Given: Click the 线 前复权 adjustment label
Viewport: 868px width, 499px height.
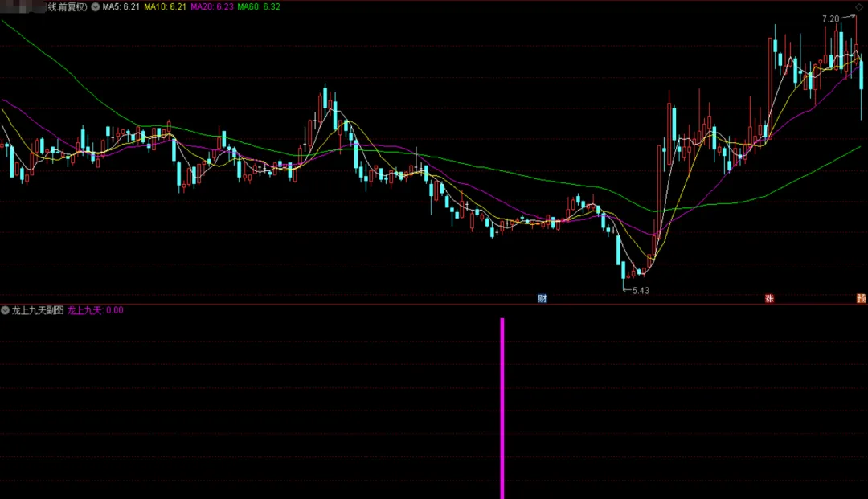Looking at the screenshot, I should [x=68, y=7].
